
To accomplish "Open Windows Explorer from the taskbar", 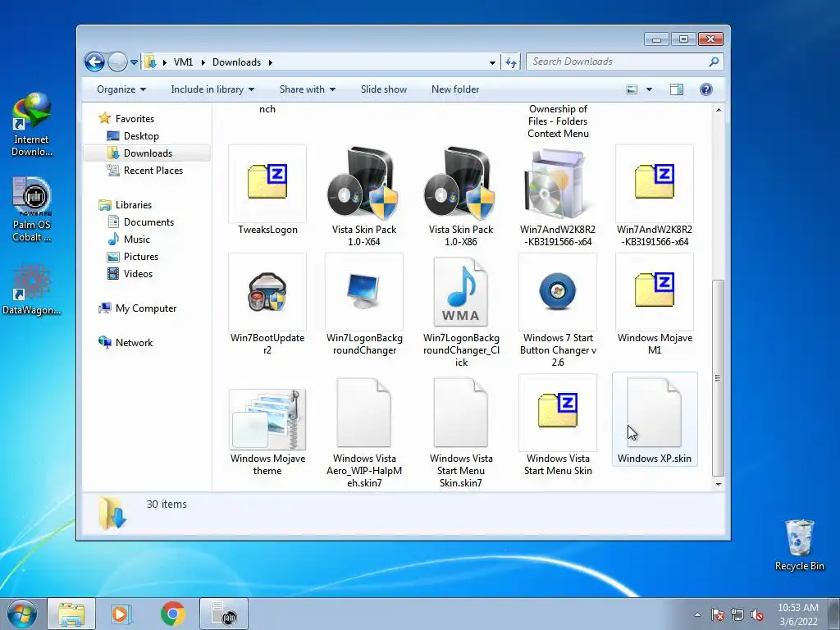I will pyautogui.click(x=71, y=614).
